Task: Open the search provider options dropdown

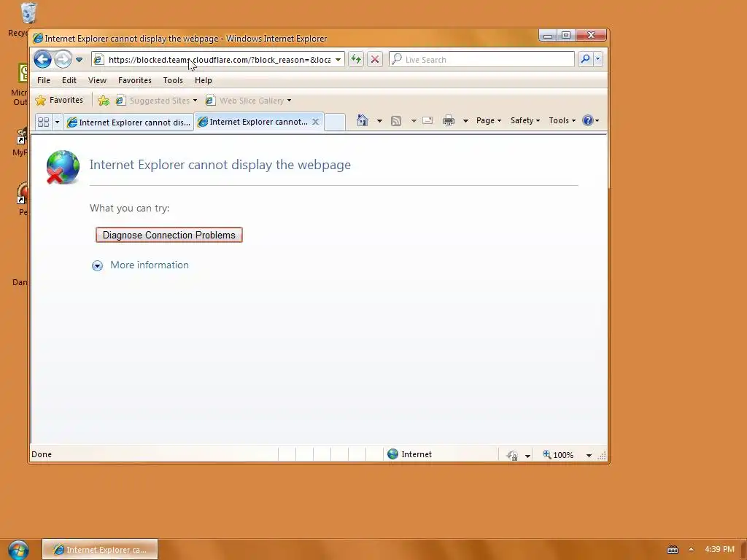Action: (598, 59)
